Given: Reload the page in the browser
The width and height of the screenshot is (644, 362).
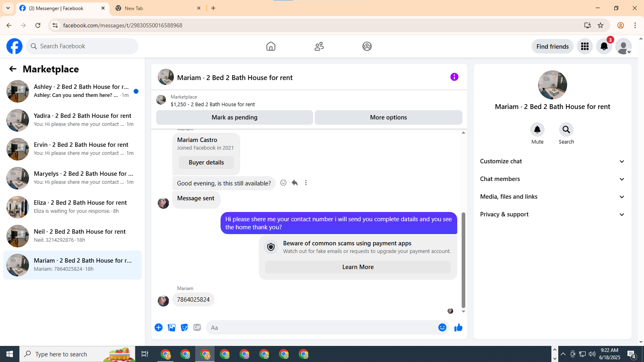Looking at the screenshot, I should (x=38, y=25).
